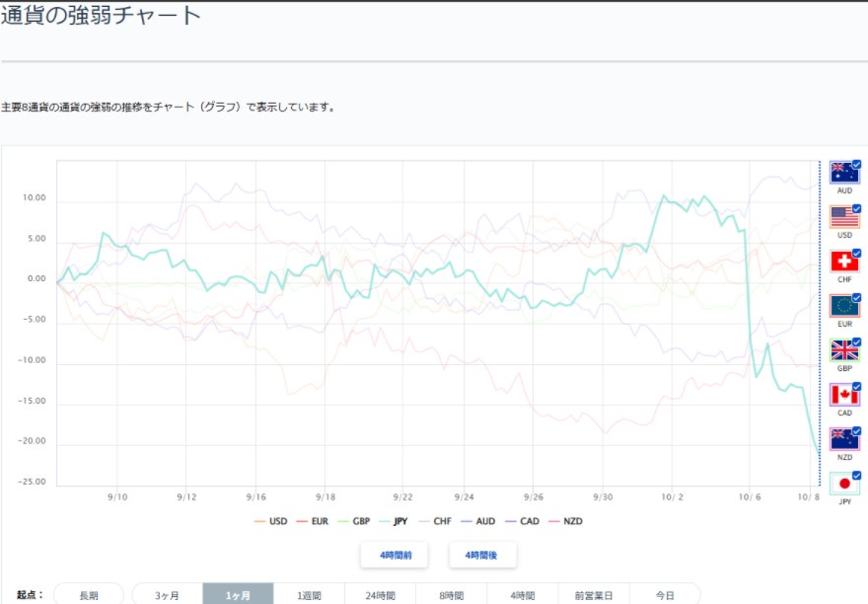Select the 3ヶ月 period tab
868x604 pixels.
168,595
